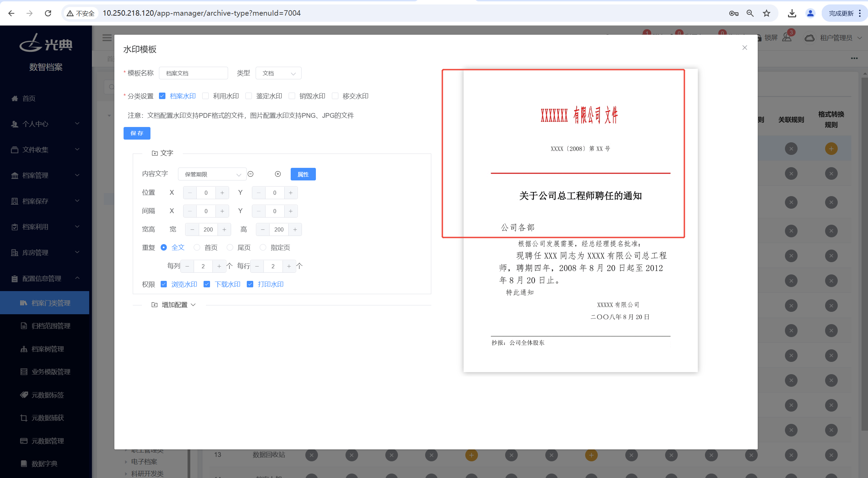Open the 保管期限 content dropdown
The height and width of the screenshot is (478, 868).
click(212, 174)
